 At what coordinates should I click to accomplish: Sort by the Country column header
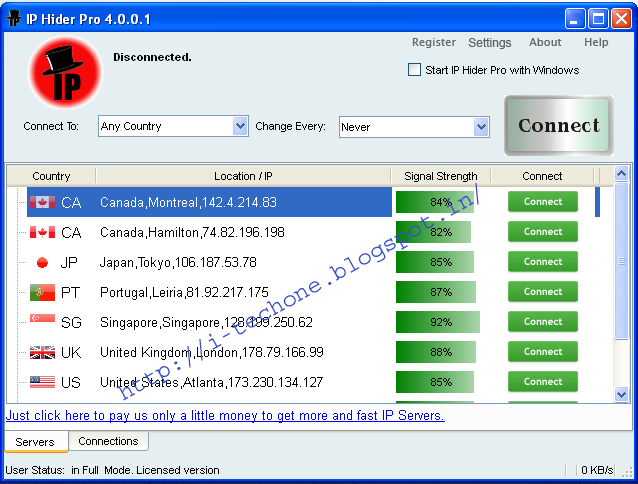[x=51, y=176]
